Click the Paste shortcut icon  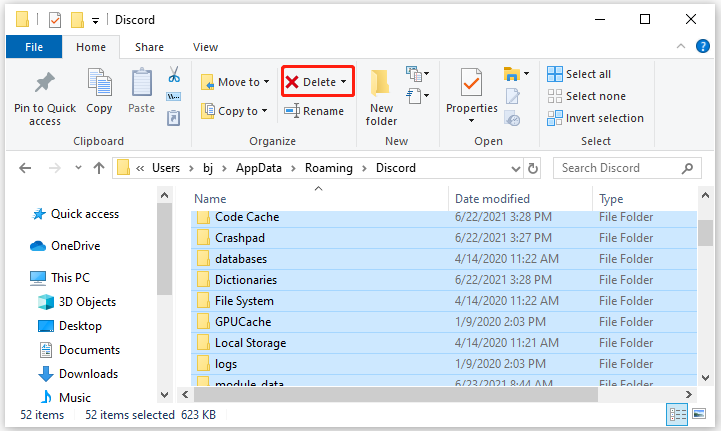[173, 118]
